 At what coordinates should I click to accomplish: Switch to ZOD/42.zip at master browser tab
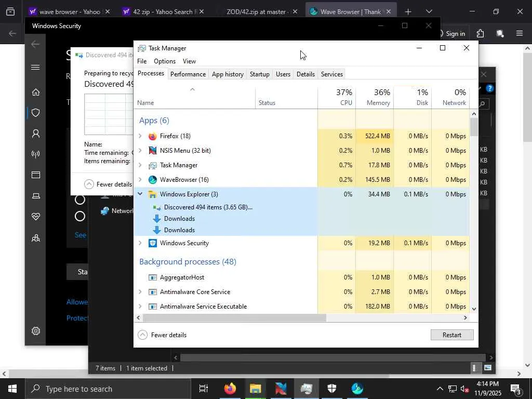[x=260, y=11]
